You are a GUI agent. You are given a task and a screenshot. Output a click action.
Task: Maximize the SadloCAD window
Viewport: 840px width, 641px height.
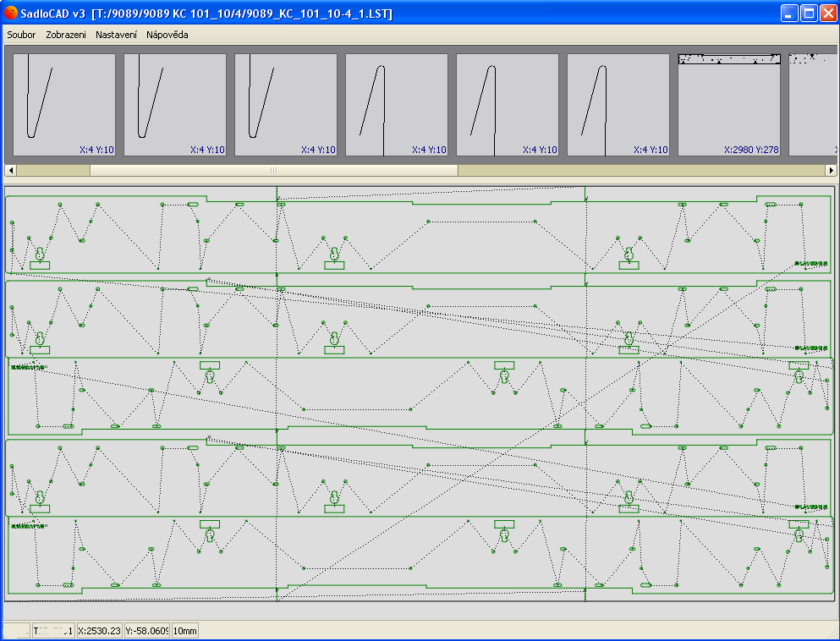[x=809, y=13]
